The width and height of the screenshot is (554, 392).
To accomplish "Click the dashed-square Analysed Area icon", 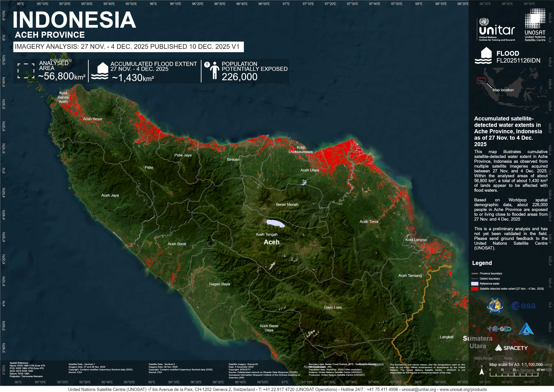I will tap(26, 71).
